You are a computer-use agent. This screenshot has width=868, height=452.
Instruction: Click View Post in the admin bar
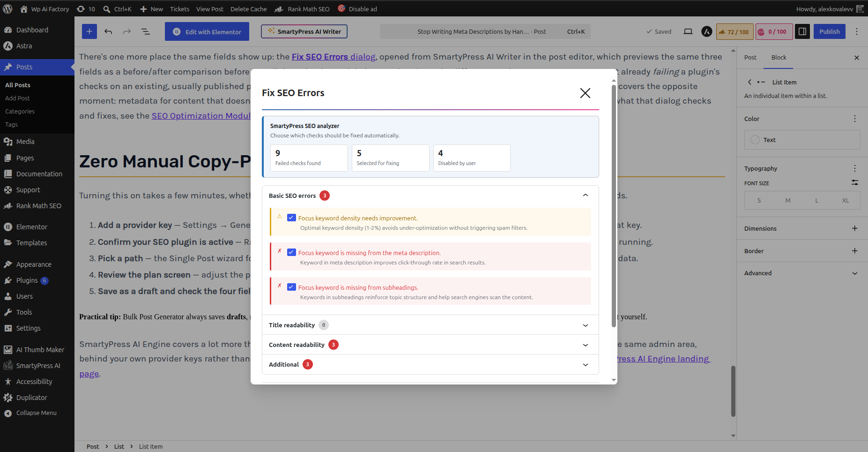pyautogui.click(x=210, y=9)
